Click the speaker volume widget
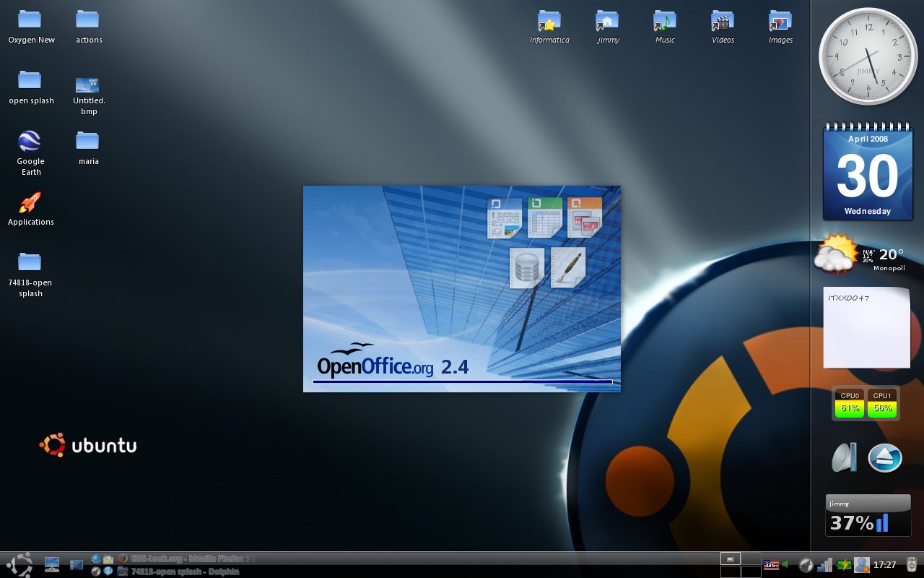This screenshot has width=924, height=578. click(844, 457)
